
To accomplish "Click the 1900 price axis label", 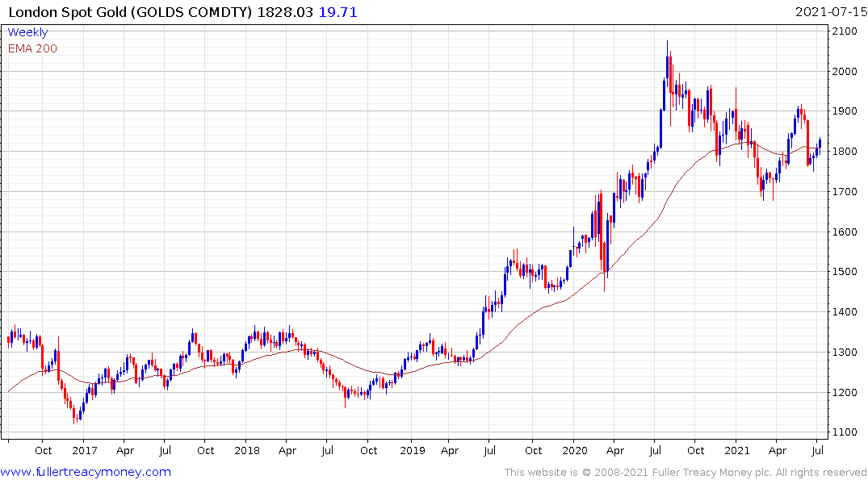I will [845, 111].
